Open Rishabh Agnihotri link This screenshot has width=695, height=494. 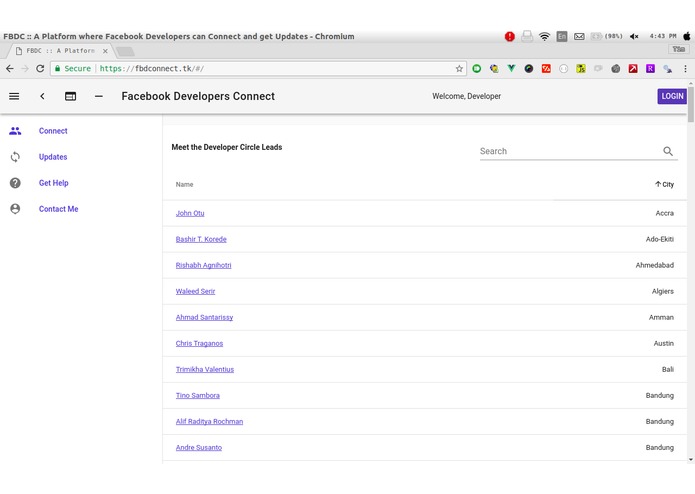pyautogui.click(x=203, y=265)
